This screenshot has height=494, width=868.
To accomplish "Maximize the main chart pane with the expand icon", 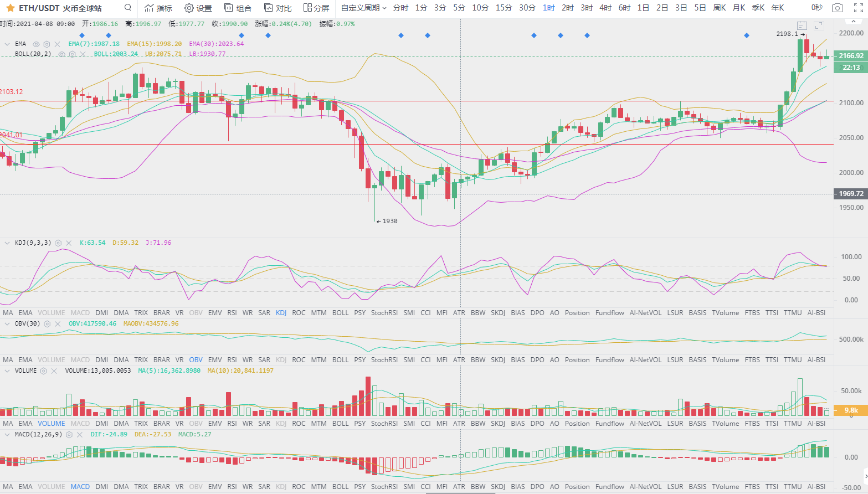I will click(819, 25).
